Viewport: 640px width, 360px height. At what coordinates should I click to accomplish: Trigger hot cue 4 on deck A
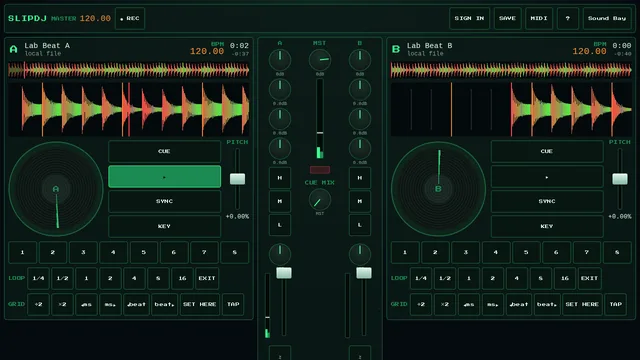coord(113,252)
